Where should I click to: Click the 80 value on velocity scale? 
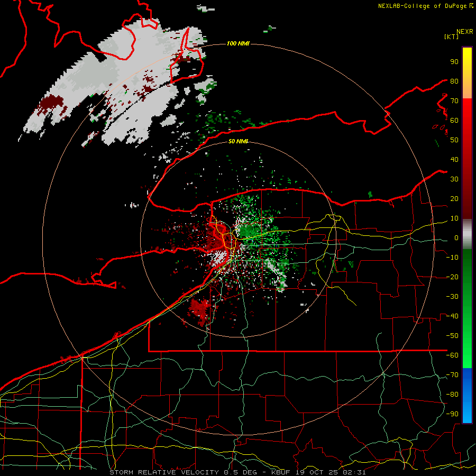pos(454,81)
